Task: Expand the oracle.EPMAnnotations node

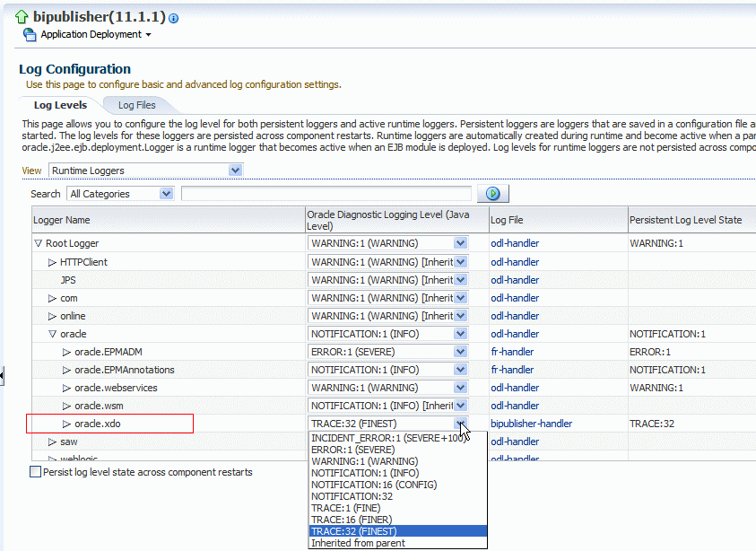Action: click(66, 370)
